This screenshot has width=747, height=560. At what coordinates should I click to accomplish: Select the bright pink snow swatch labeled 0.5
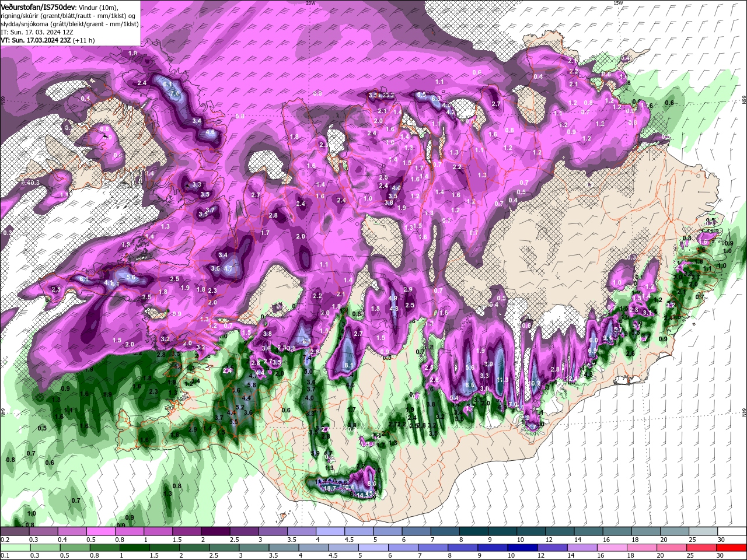100,531
